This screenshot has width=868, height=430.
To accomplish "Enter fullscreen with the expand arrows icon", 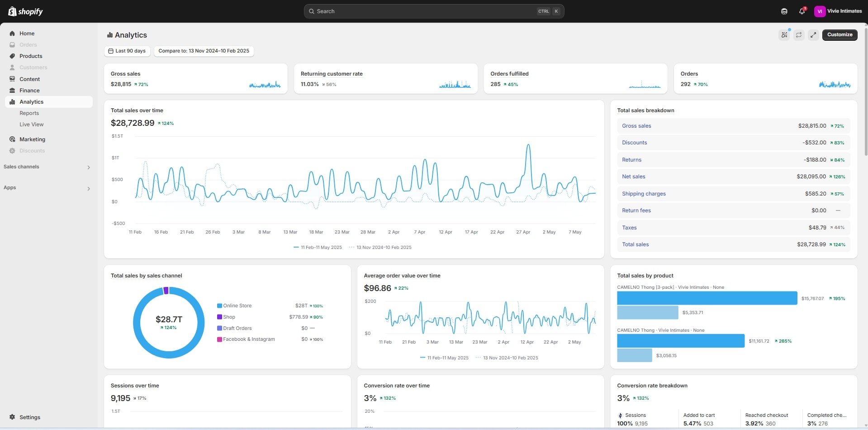I will pos(813,35).
